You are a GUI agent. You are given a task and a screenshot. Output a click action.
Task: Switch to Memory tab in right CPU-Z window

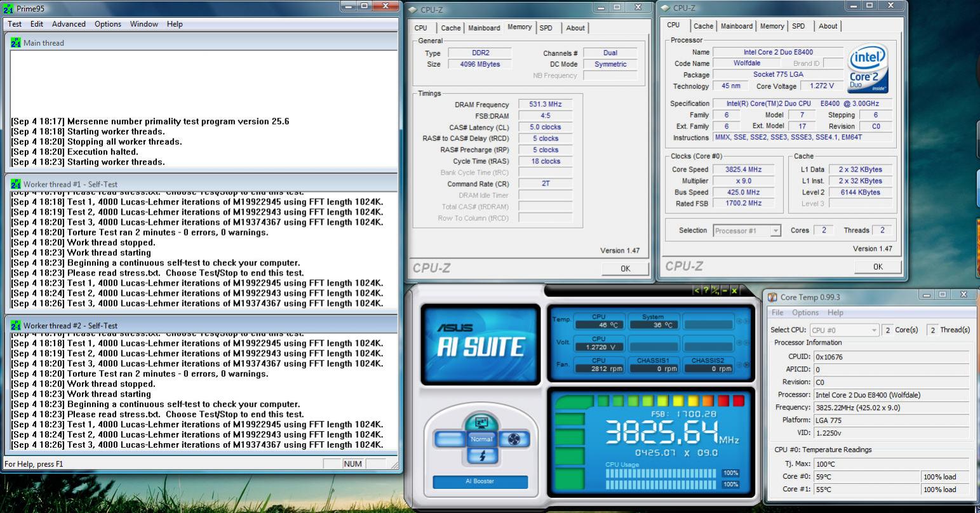tap(772, 26)
